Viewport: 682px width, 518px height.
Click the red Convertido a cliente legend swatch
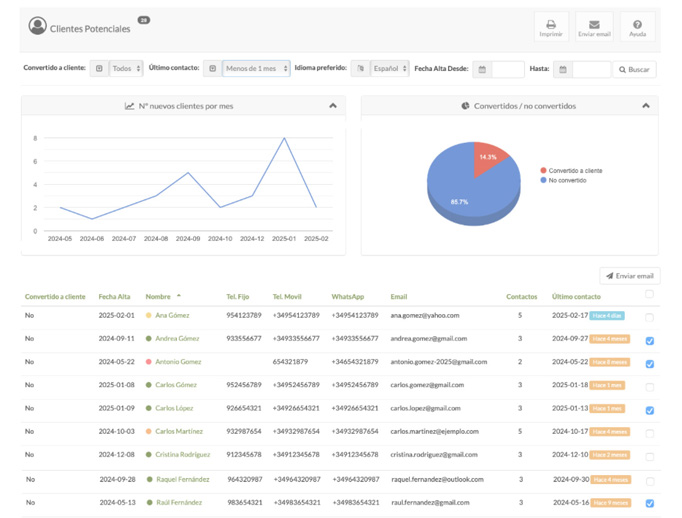(543, 171)
